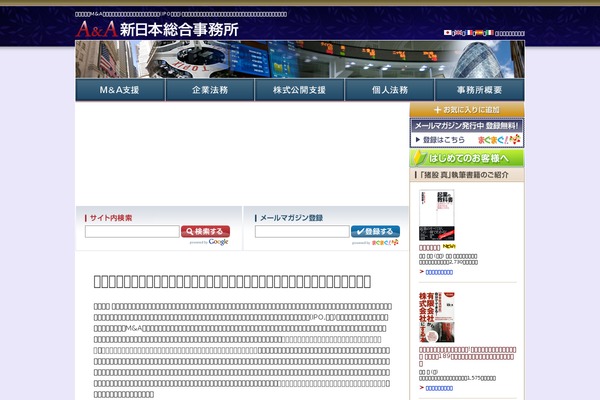Open the メールマガジン発行中 登録無料 banner
The height and width of the screenshot is (400, 600).
(x=467, y=133)
